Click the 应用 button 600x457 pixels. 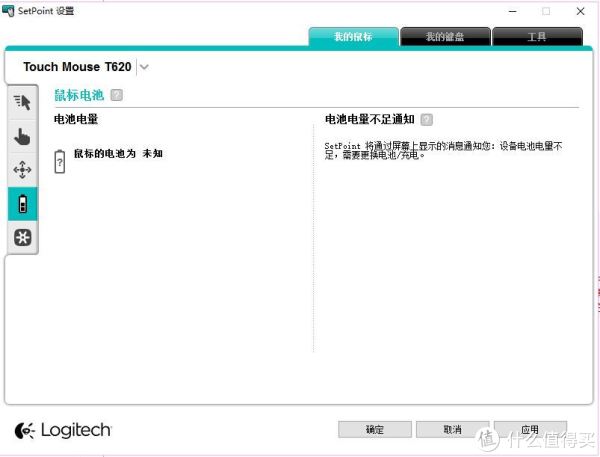point(530,429)
